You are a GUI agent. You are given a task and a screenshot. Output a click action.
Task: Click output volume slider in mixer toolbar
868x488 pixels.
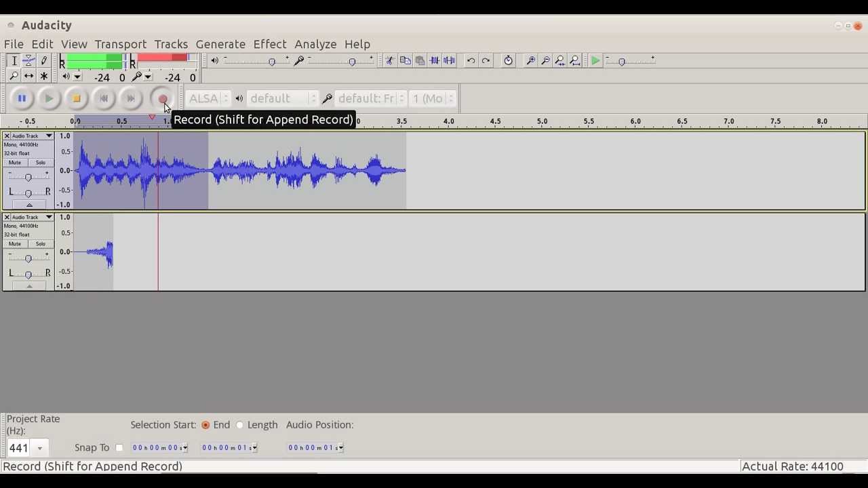256,61
